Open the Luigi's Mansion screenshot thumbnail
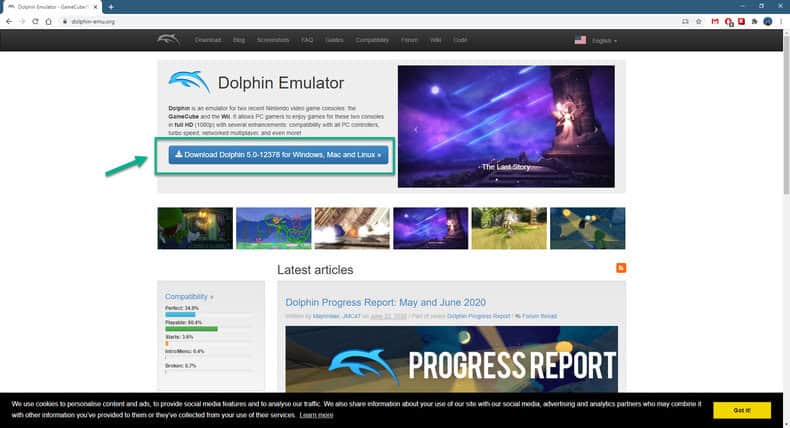 pos(195,228)
